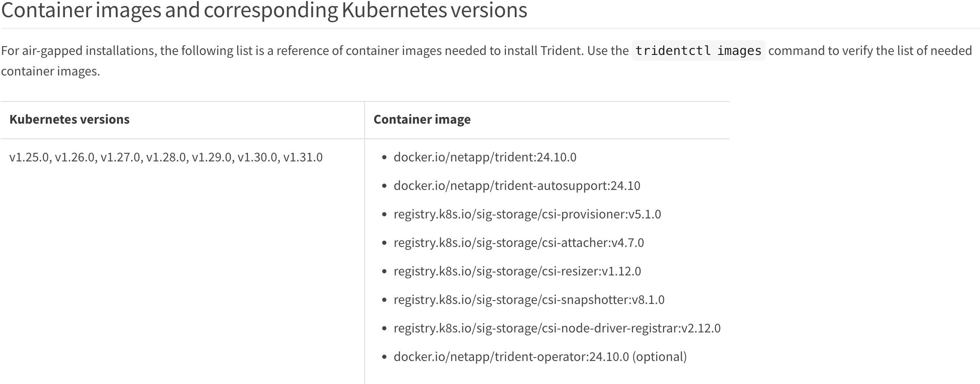Click the page heading about container images
This screenshot has height=384, width=980.
[x=264, y=10]
